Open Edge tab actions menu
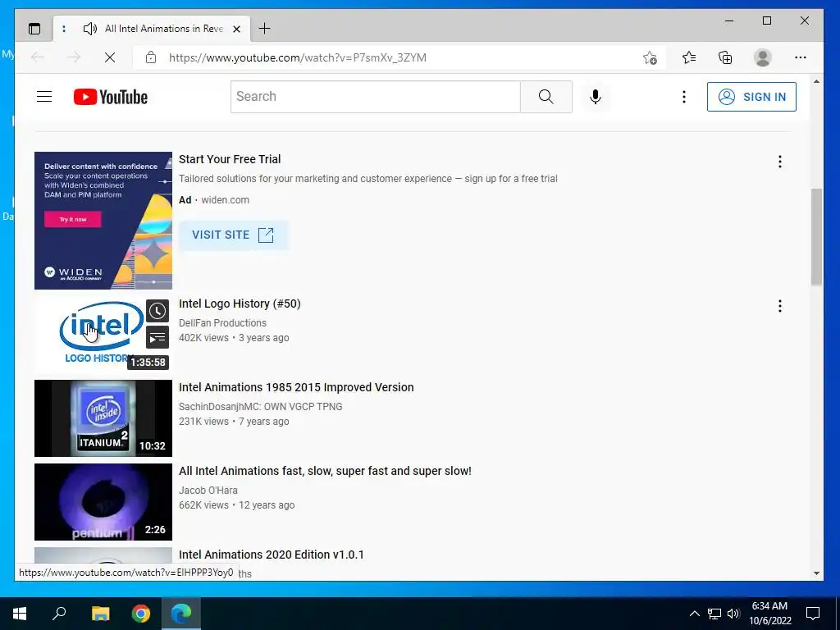Viewport: 840px width, 630px height. pyautogui.click(x=34, y=29)
